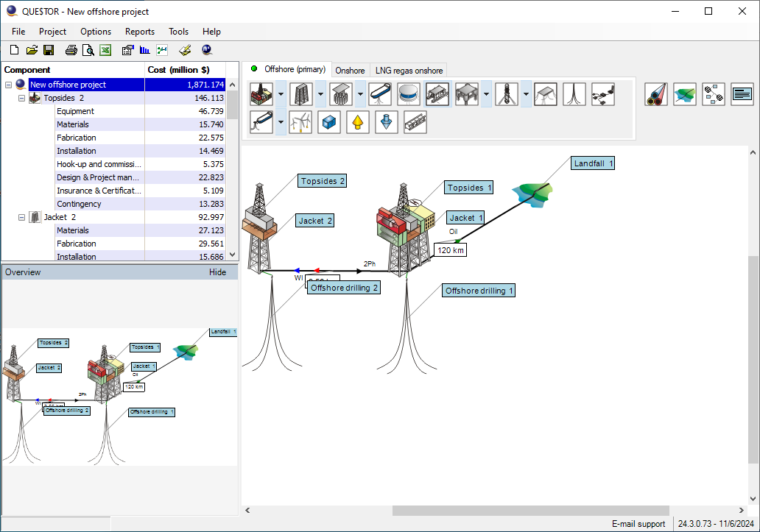Add a gravity base structure component

(341, 94)
